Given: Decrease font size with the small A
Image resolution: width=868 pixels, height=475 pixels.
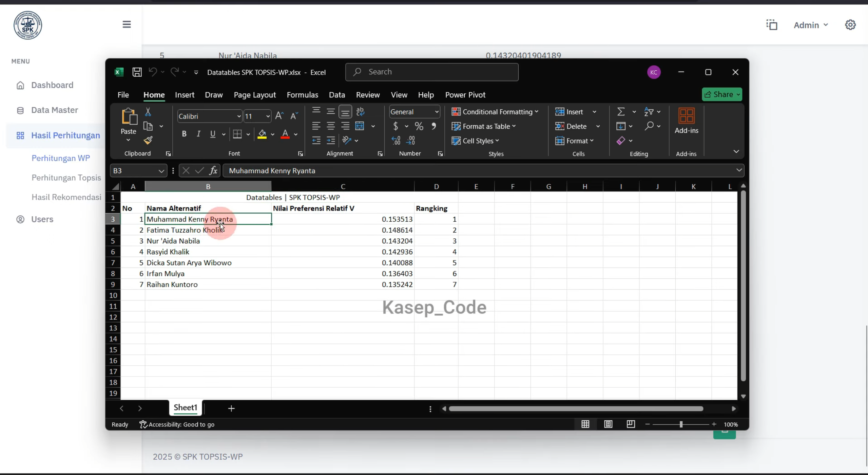Looking at the screenshot, I should (x=294, y=116).
